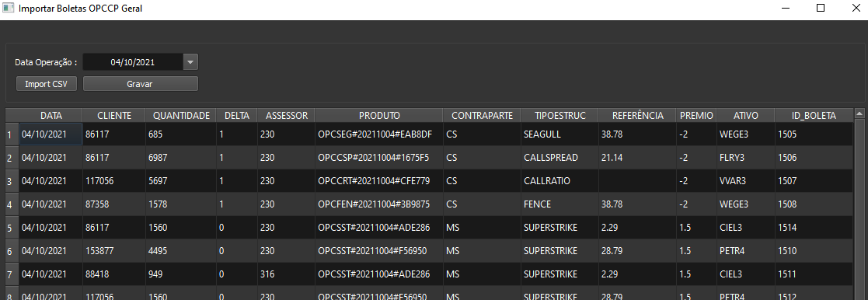The height and width of the screenshot is (300, 868).
Task: Select row header number 3
Action: click(9, 181)
